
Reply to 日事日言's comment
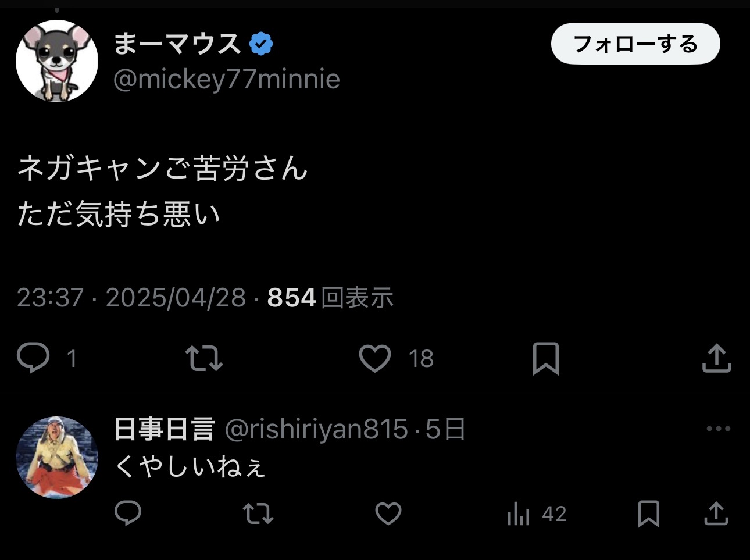[128, 513]
